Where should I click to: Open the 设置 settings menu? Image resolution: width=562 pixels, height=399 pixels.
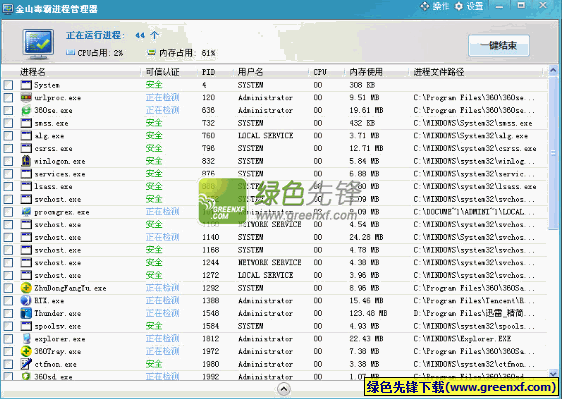click(x=469, y=6)
